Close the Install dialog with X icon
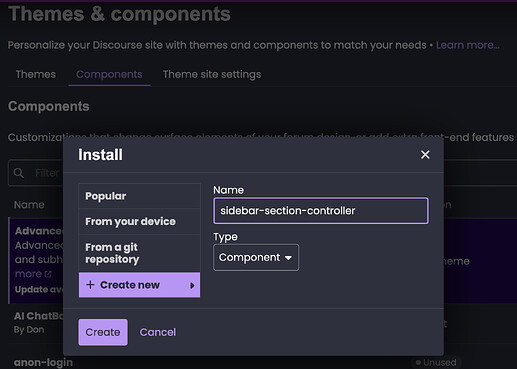517x369 pixels. (425, 155)
